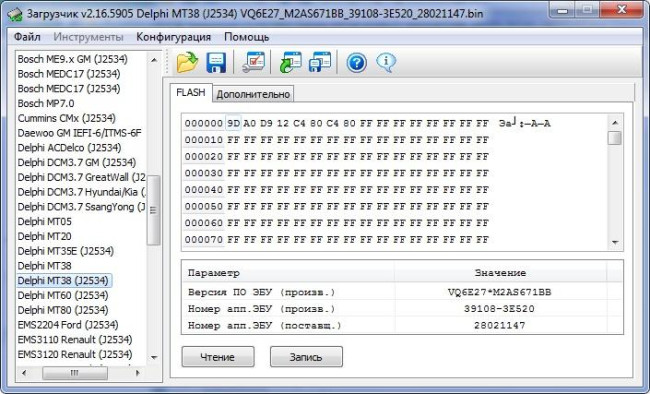
Task: Switch to the Дополнительно tab
Action: click(253, 94)
